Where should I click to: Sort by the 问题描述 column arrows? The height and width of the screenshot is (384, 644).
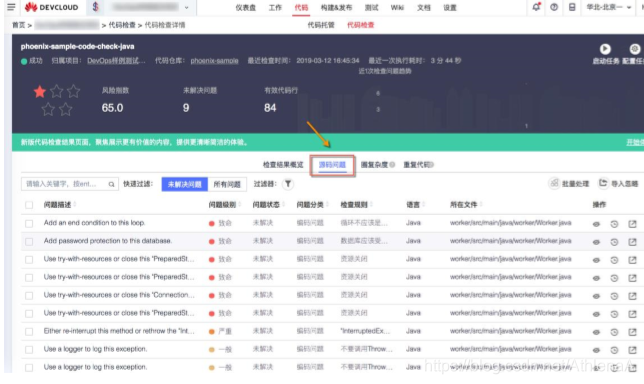[75, 205]
